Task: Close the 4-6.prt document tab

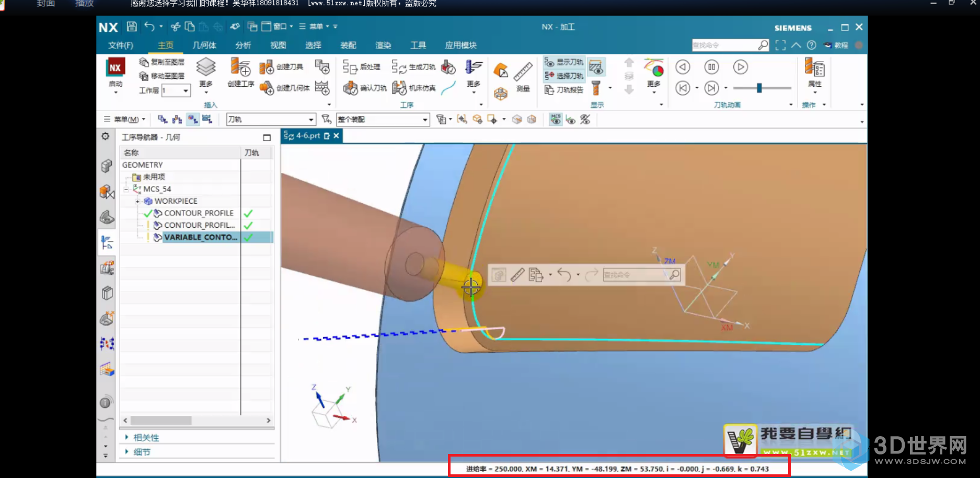Action: [336, 136]
